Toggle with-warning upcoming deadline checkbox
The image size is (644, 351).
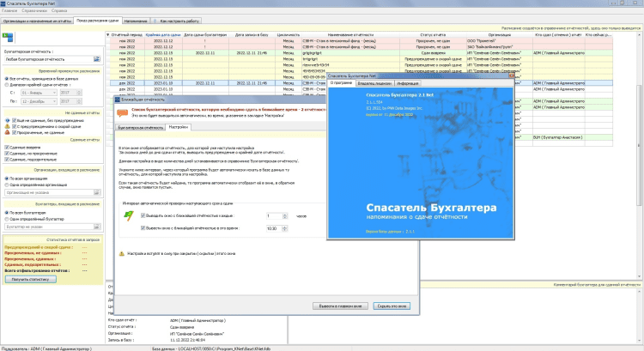[15, 126]
